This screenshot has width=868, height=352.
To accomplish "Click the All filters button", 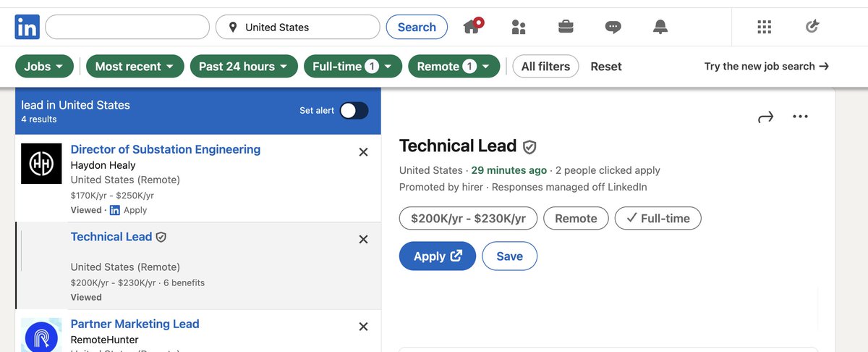I will pos(545,67).
